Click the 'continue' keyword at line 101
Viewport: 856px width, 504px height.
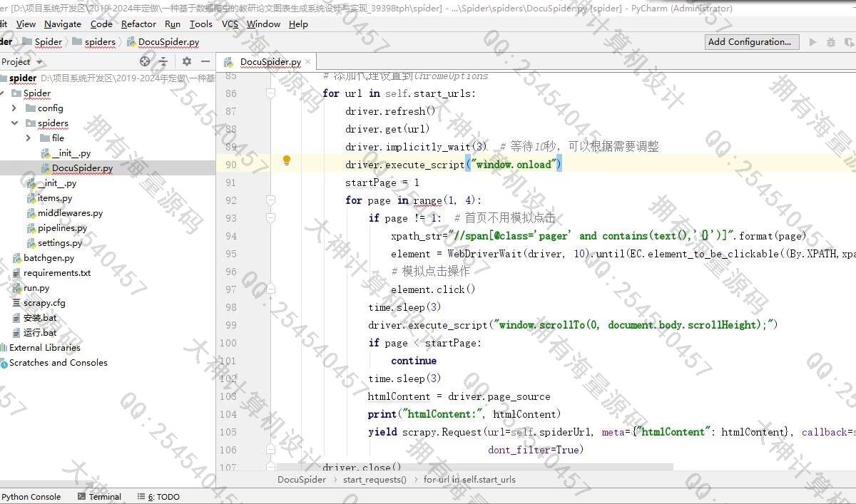pyautogui.click(x=414, y=361)
